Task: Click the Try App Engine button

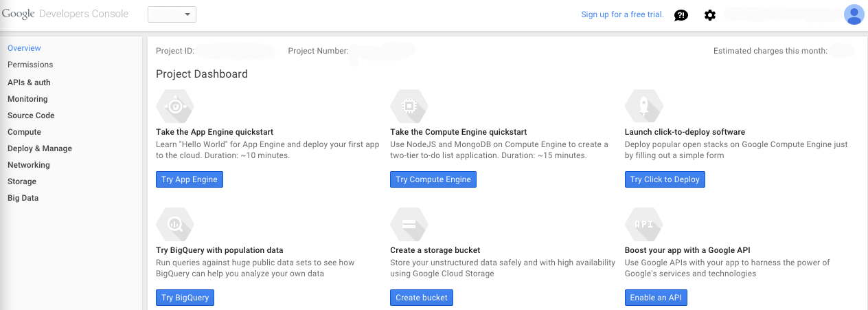Action: (x=190, y=179)
